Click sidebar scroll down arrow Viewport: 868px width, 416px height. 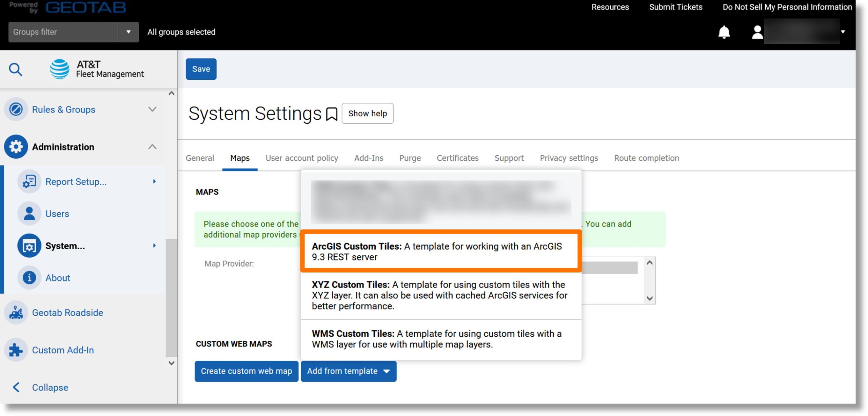pyautogui.click(x=172, y=363)
